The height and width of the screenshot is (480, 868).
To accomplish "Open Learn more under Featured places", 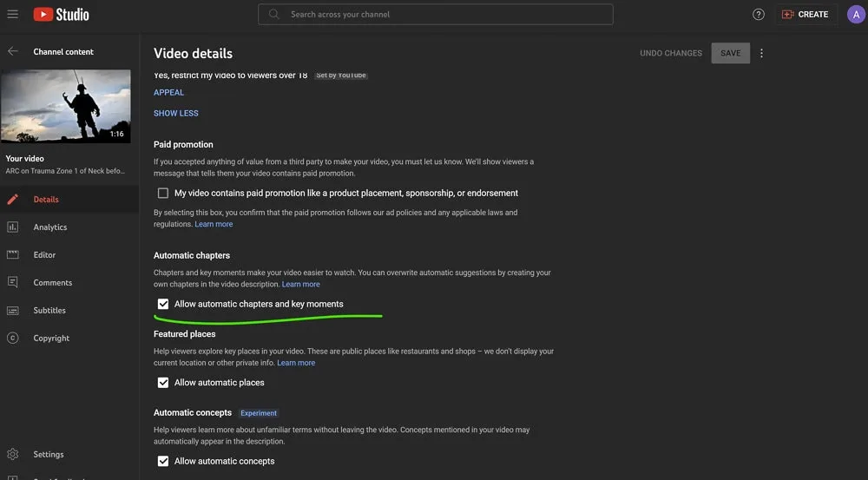I will pos(296,363).
